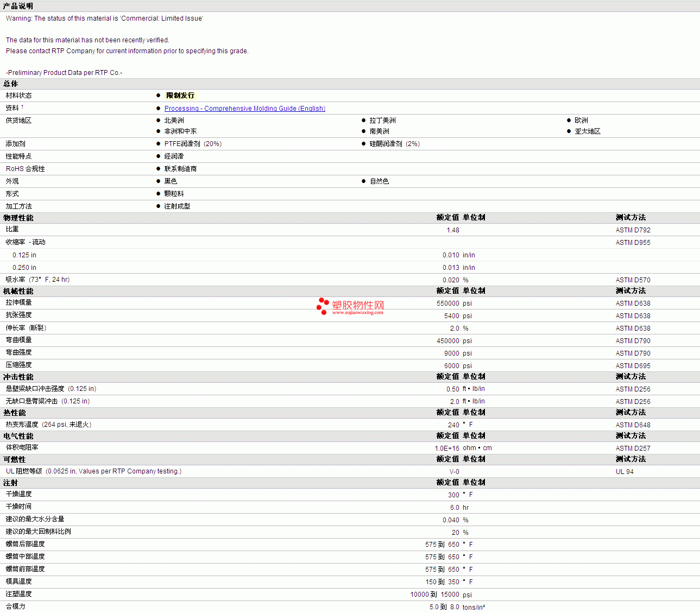Select the 亚太地区 region entry
Viewport: 700px width, 613px height.
588,131
